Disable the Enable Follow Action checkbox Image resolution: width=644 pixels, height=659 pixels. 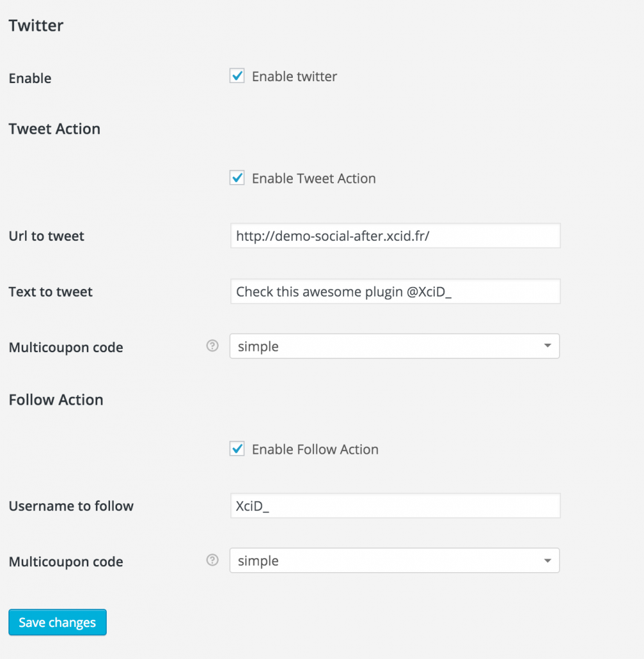[237, 449]
